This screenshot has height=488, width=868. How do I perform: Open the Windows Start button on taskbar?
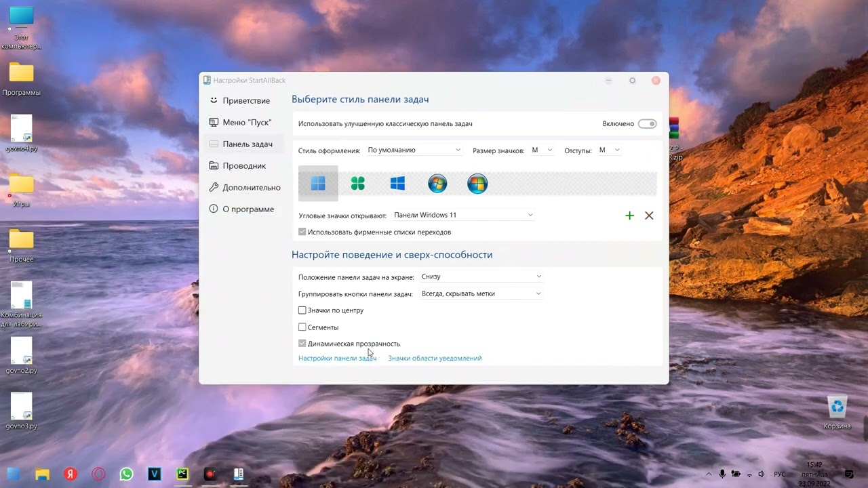click(x=14, y=474)
